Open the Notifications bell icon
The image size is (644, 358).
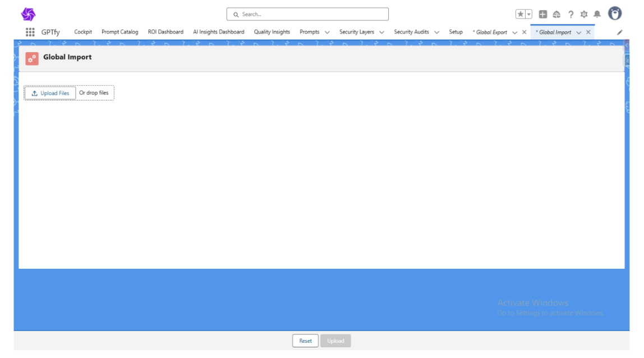tap(597, 15)
